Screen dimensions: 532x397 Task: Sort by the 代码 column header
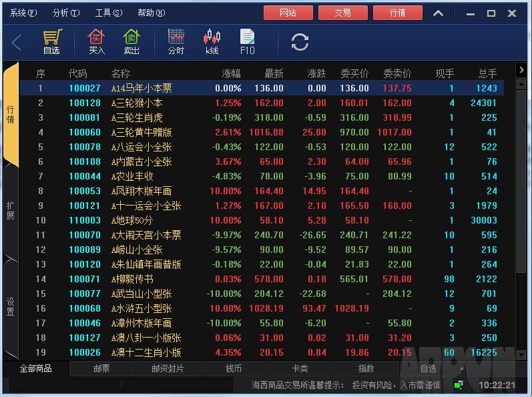click(77, 73)
